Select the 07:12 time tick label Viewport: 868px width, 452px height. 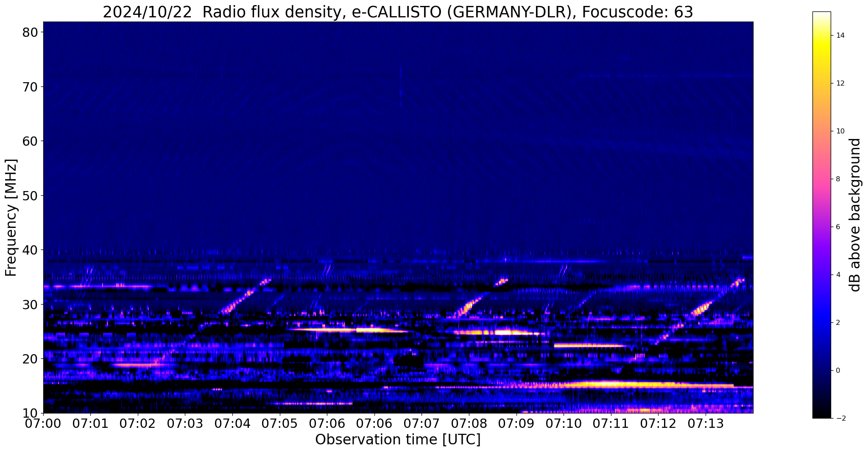[x=658, y=423]
